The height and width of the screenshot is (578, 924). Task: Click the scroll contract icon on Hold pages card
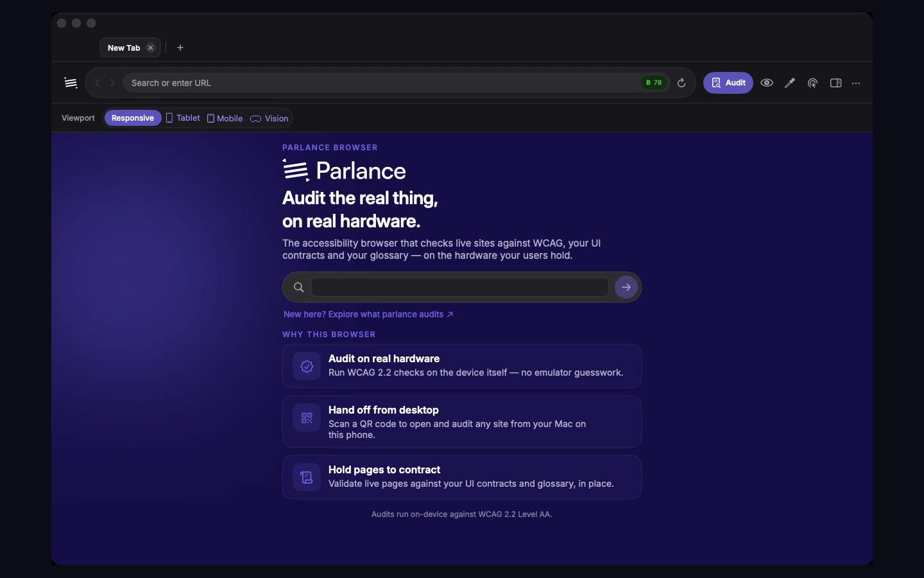(x=307, y=477)
